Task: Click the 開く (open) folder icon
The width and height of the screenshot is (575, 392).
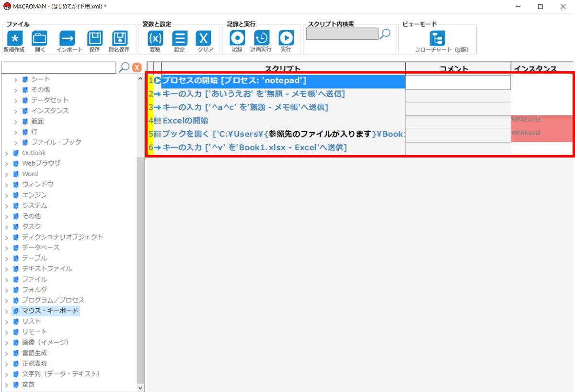Action: 39,39
